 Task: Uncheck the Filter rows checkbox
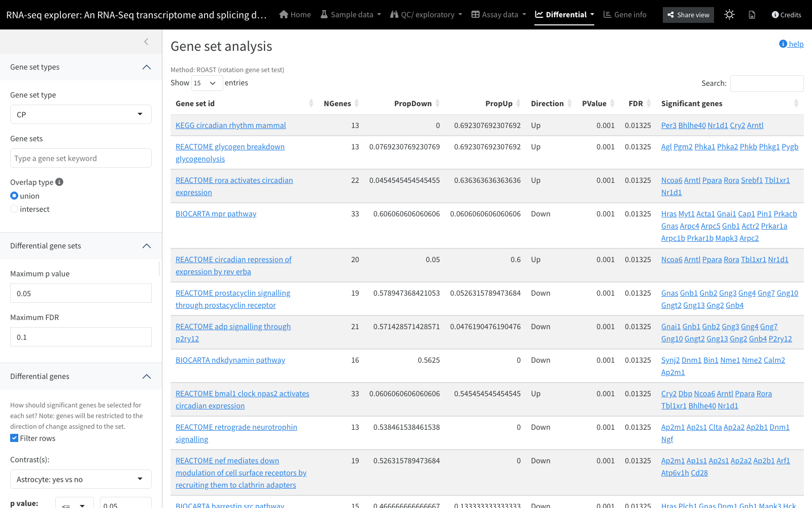click(x=14, y=438)
